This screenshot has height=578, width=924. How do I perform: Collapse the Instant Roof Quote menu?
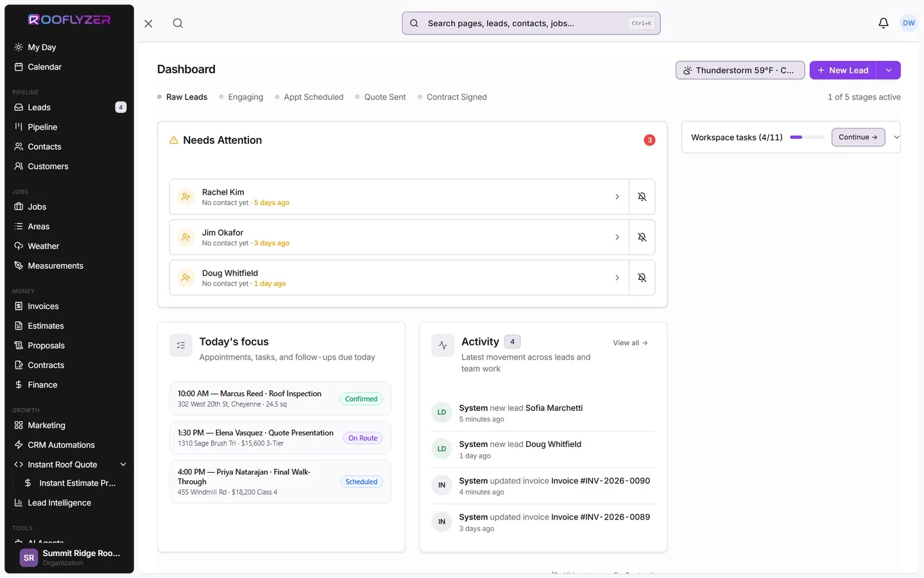[x=123, y=464]
